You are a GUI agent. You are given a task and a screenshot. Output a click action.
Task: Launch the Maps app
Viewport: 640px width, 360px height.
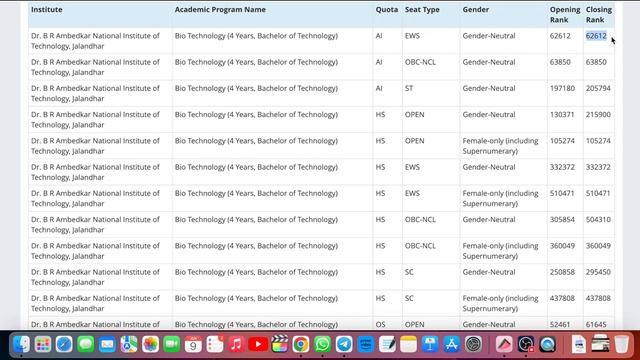click(x=129, y=344)
